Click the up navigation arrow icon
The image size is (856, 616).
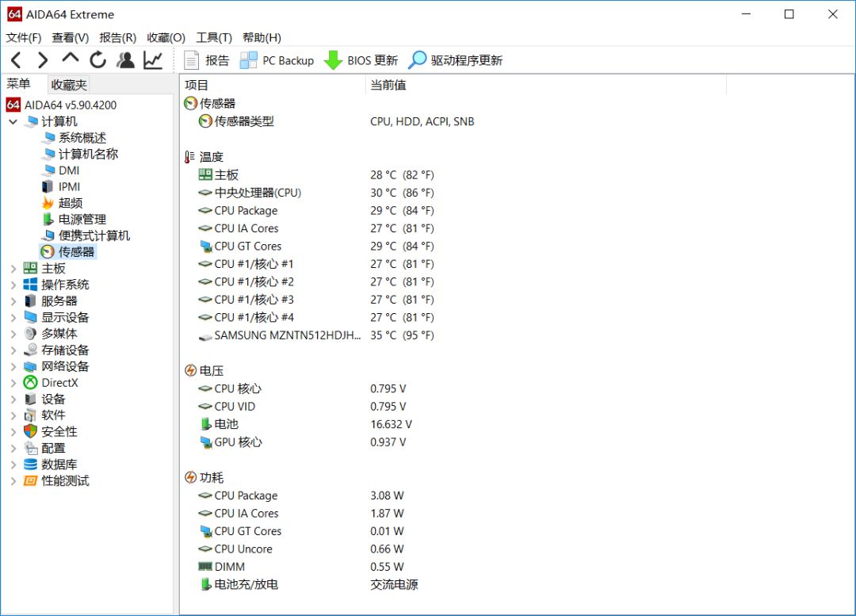click(70, 59)
